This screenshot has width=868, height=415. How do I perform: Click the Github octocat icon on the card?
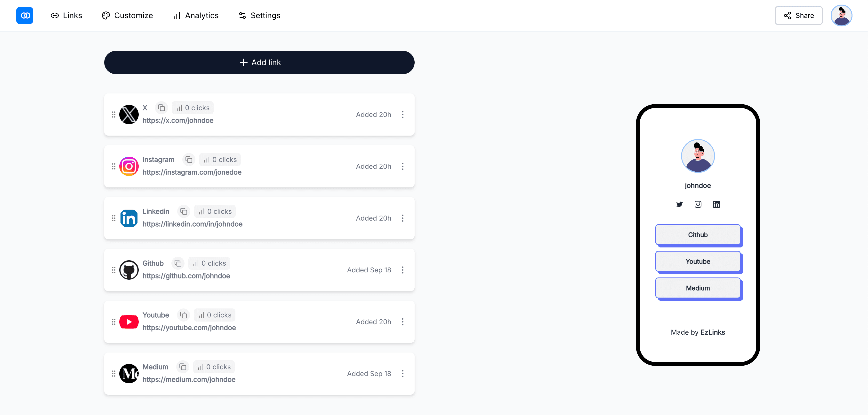(129, 270)
